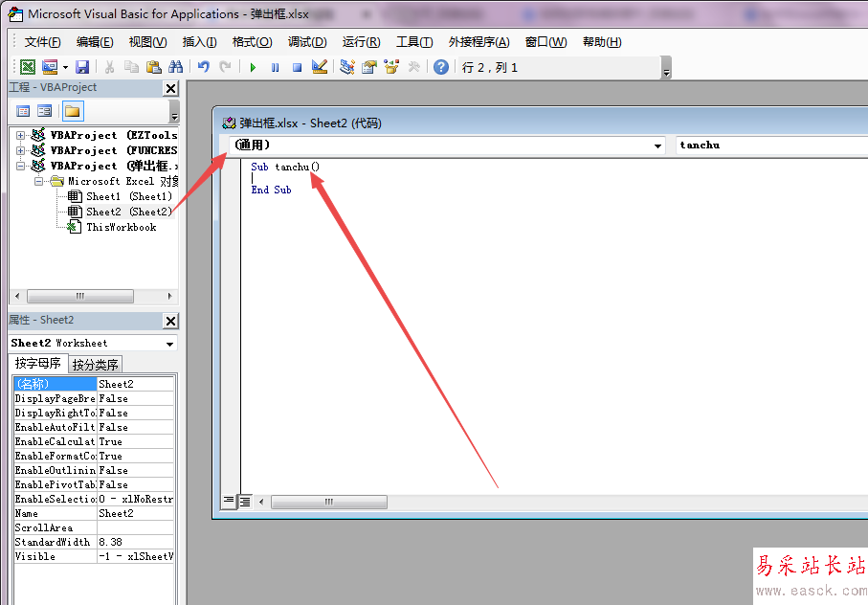Image resolution: width=868 pixels, height=605 pixels.
Task: Switch to 按分类序 properties tab
Action: click(95, 365)
